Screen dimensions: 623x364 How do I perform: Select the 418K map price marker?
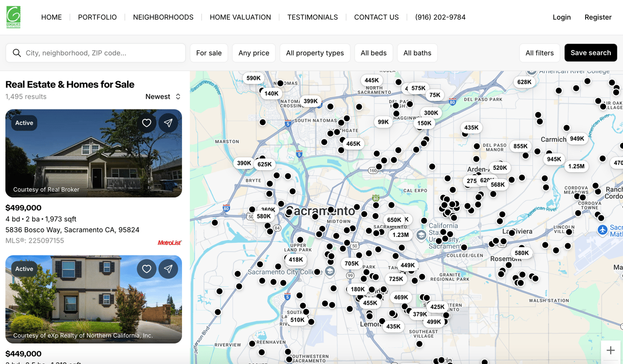(x=295, y=259)
